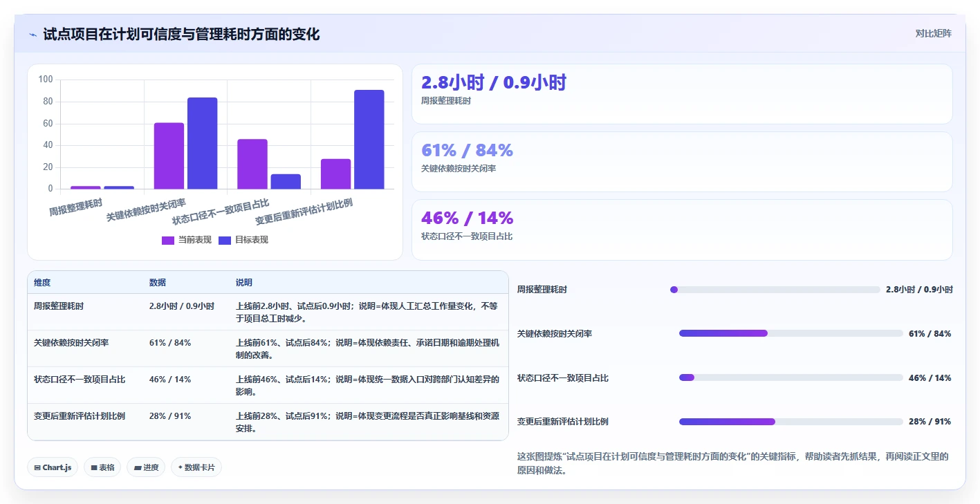Click the 变更后重新评估计划比例 x-axis label in chart
Image resolution: width=980 pixels, height=504 pixels.
(304, 212)
